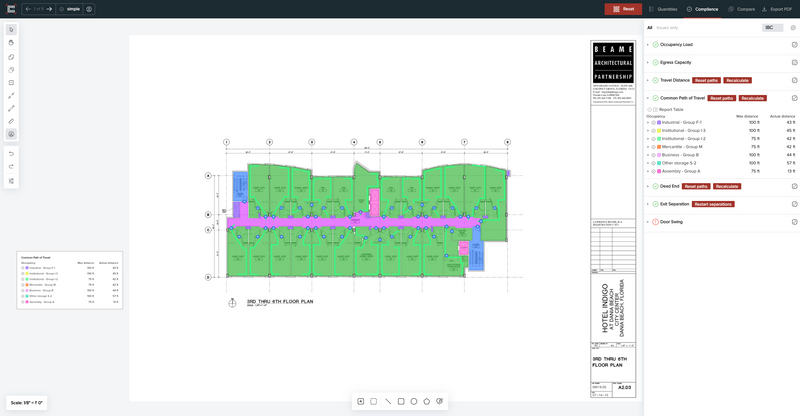Go to next page arrow in header
This screenshot has width=800, height=416.
49,9
